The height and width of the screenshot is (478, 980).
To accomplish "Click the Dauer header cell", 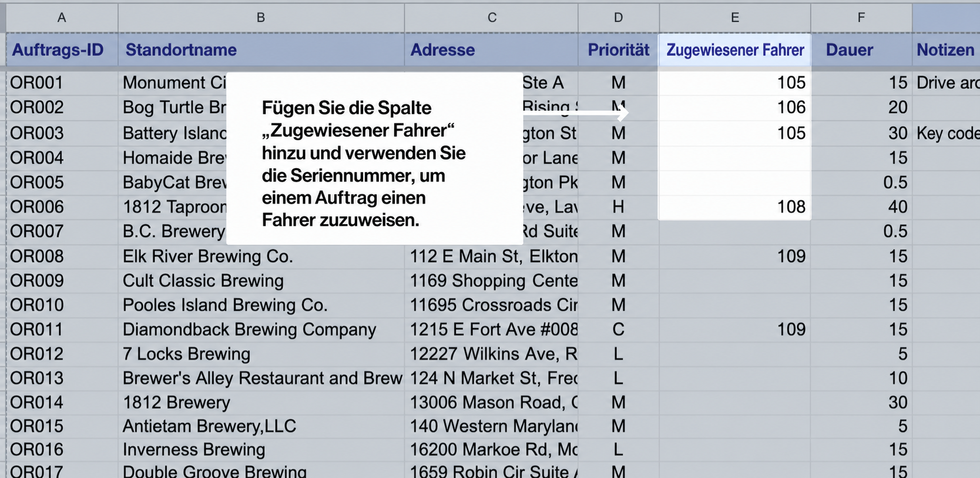I will coord(861,50).
